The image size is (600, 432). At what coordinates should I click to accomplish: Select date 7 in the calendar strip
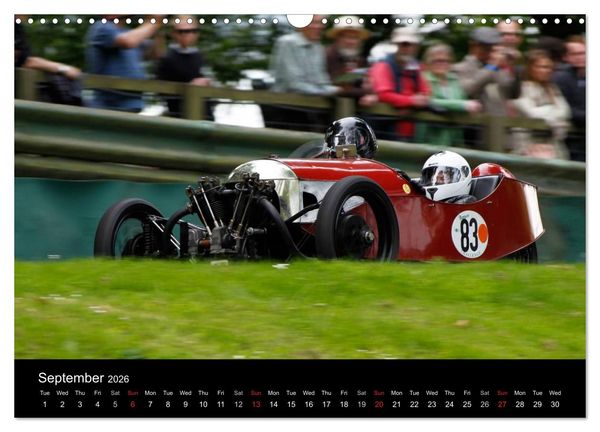click(150, 404)
